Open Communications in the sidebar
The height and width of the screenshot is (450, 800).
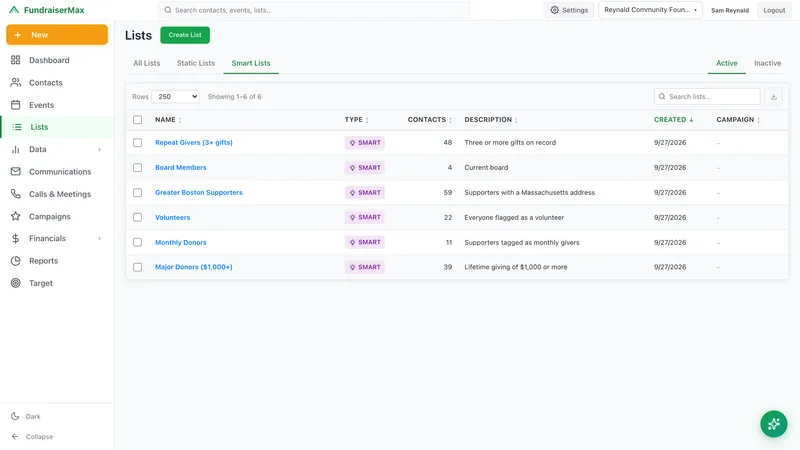[57, 172]
